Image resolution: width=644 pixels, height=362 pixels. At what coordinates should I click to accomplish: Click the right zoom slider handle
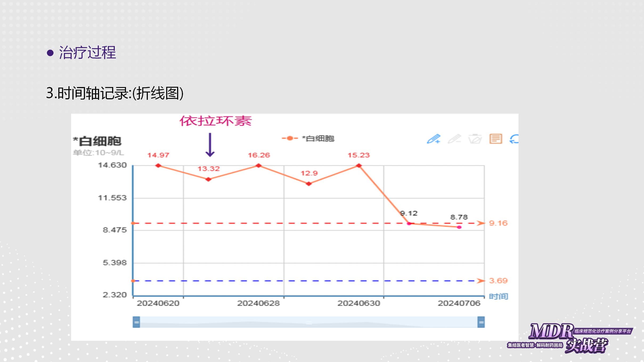tap(481, 322)
